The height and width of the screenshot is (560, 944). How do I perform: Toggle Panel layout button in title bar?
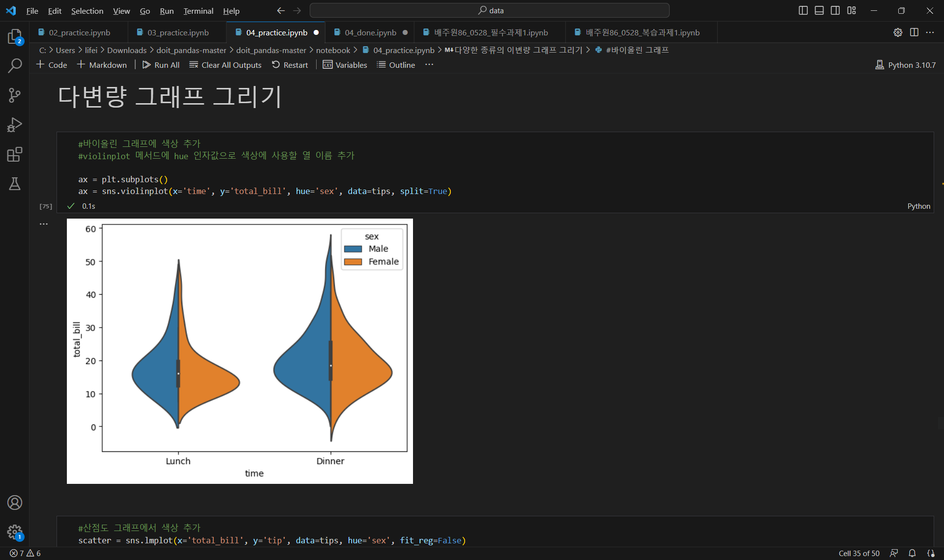819,10
